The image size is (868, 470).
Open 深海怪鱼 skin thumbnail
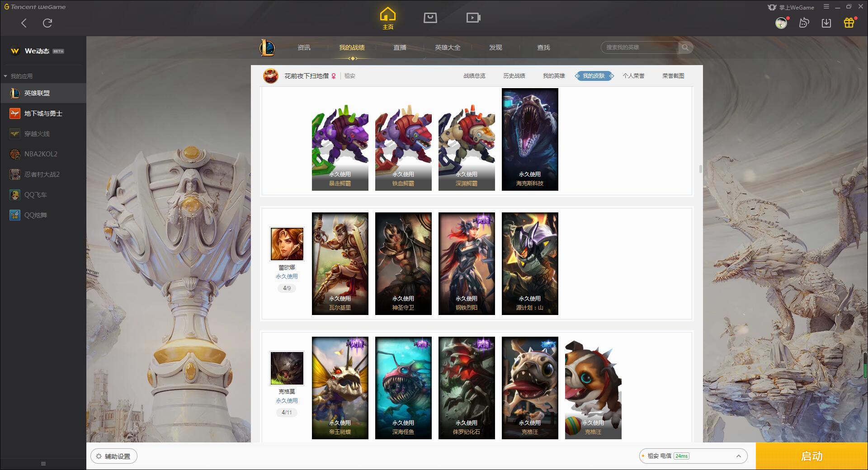click(403, 388)
